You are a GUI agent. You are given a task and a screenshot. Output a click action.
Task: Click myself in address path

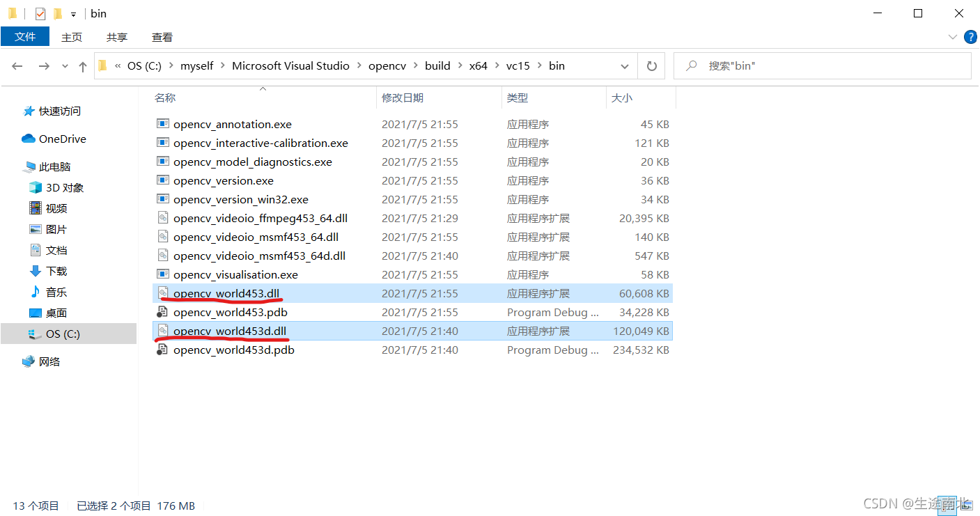[x=197, y=65]
